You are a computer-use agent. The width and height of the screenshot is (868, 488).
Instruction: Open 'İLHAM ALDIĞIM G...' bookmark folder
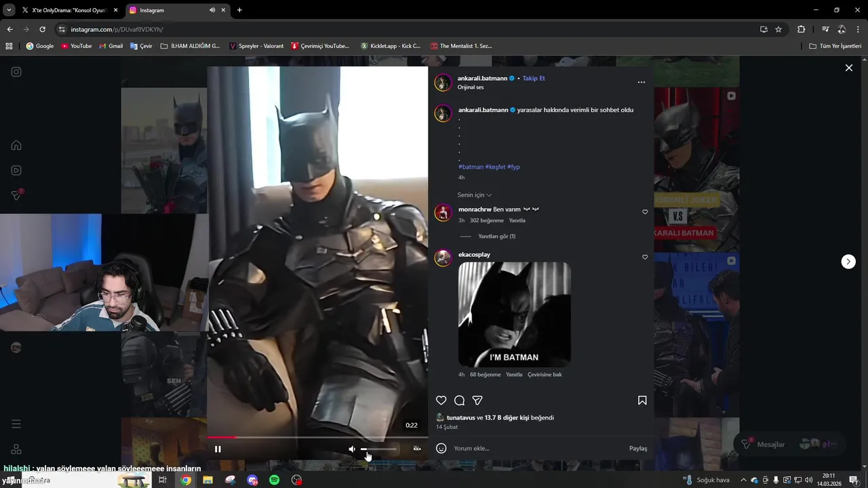(x=191, y=46)
